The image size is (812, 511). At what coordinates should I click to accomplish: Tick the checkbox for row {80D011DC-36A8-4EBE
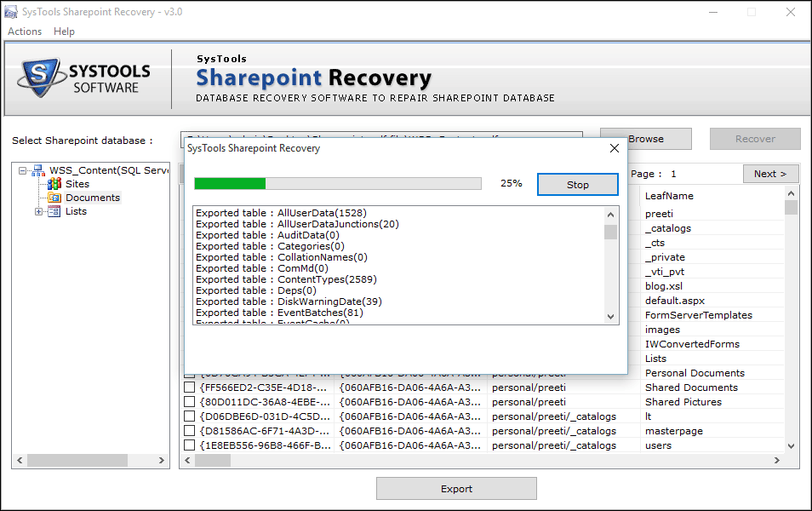(x=190, y=402)
